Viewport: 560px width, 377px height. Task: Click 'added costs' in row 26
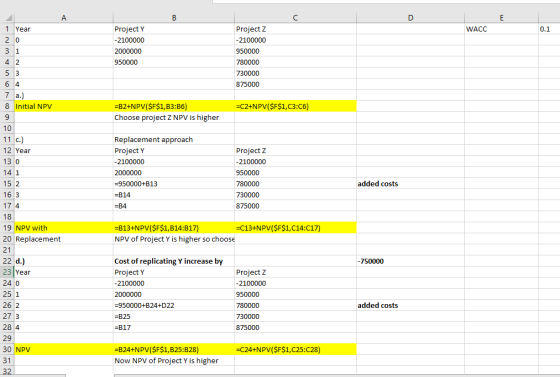coord(410,305)
